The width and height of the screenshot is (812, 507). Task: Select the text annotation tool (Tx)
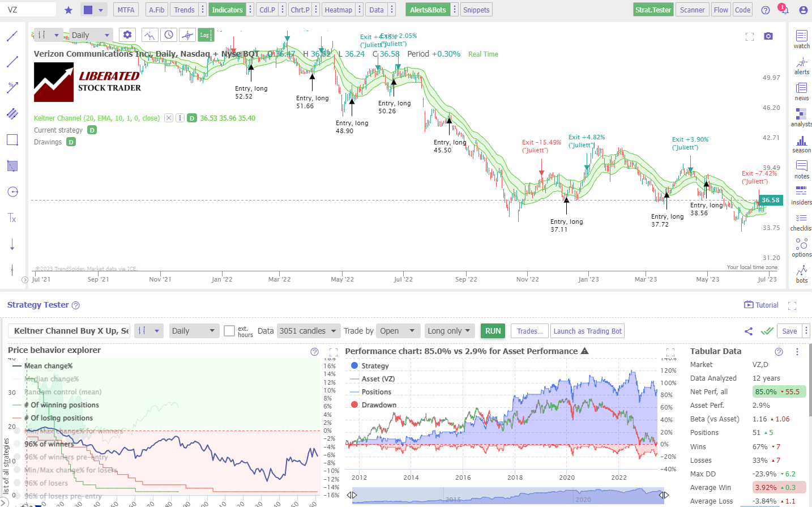click(x=12, y=218)
